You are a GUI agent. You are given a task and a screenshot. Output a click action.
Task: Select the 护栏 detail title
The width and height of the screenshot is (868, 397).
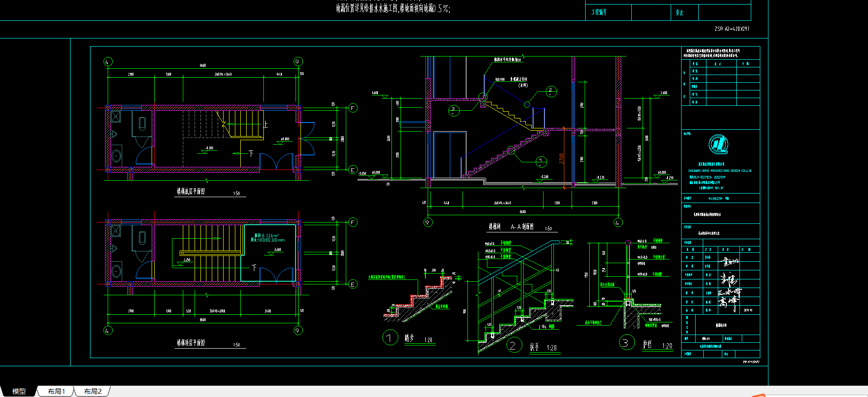(648, 344)
